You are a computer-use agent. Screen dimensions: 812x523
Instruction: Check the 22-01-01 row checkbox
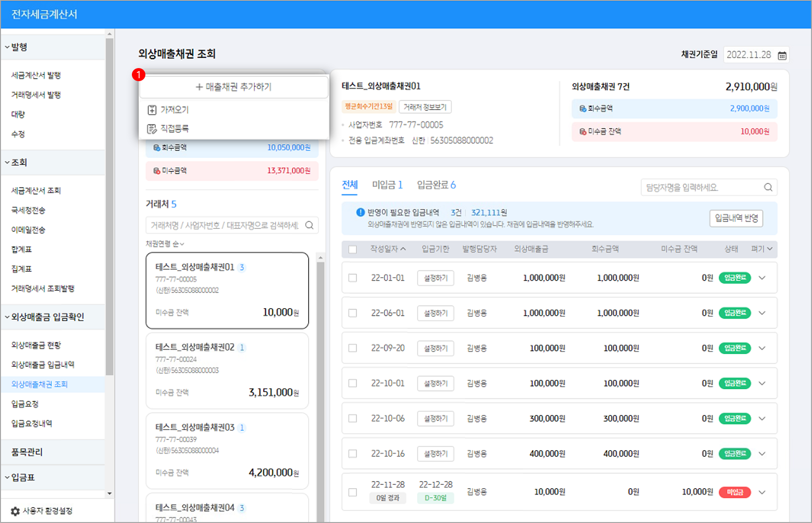click(353, 278)
